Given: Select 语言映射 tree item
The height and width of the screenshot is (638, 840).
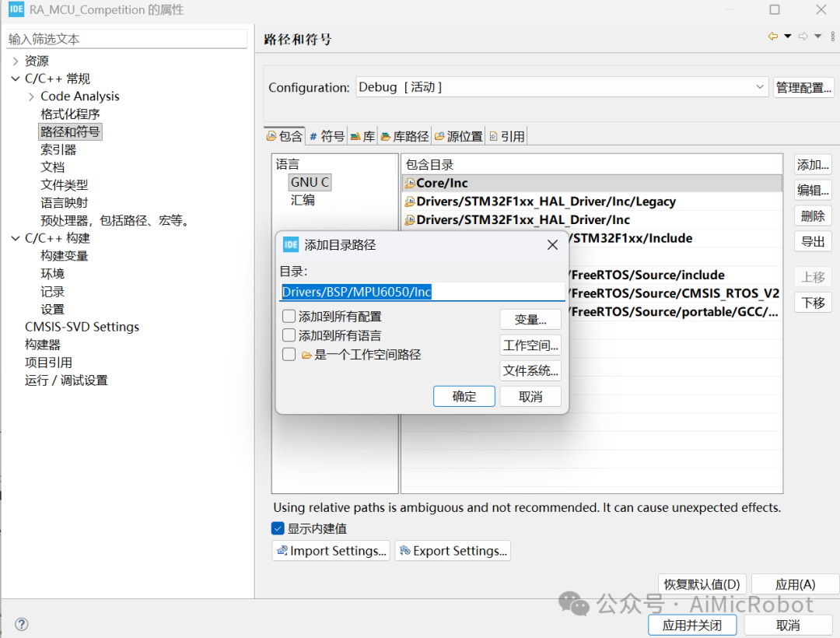Looking at the screenshot, I should tap(65, 202).
